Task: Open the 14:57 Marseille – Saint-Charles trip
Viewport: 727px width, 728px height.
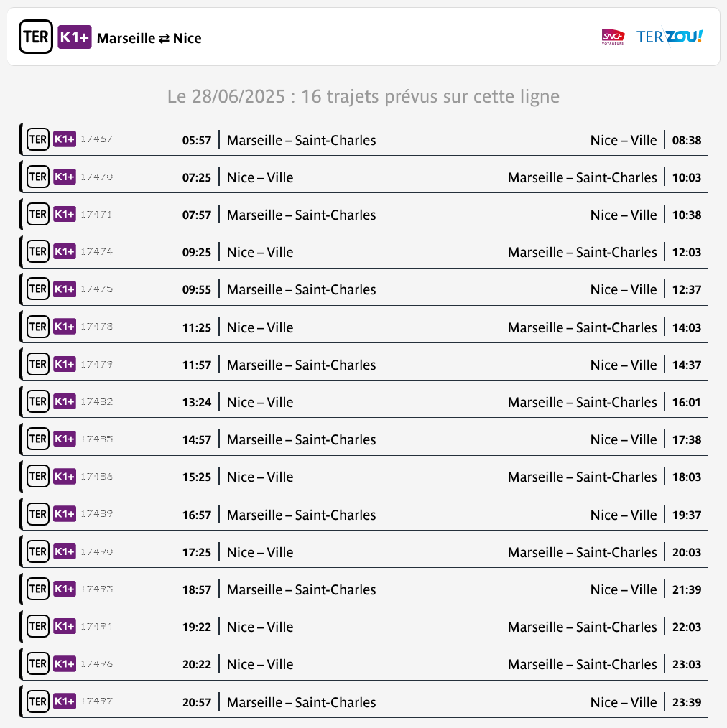Action: [363, 439]
